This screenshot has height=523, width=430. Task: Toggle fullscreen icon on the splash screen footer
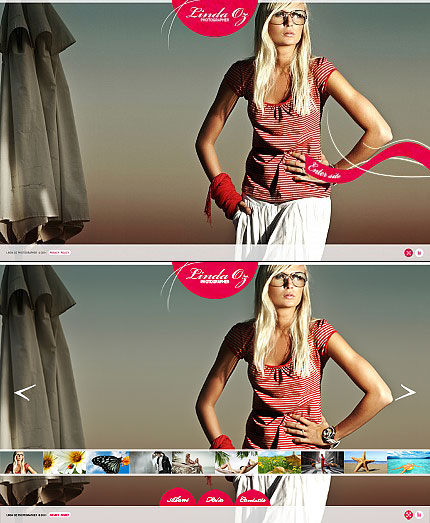point(408,252)
